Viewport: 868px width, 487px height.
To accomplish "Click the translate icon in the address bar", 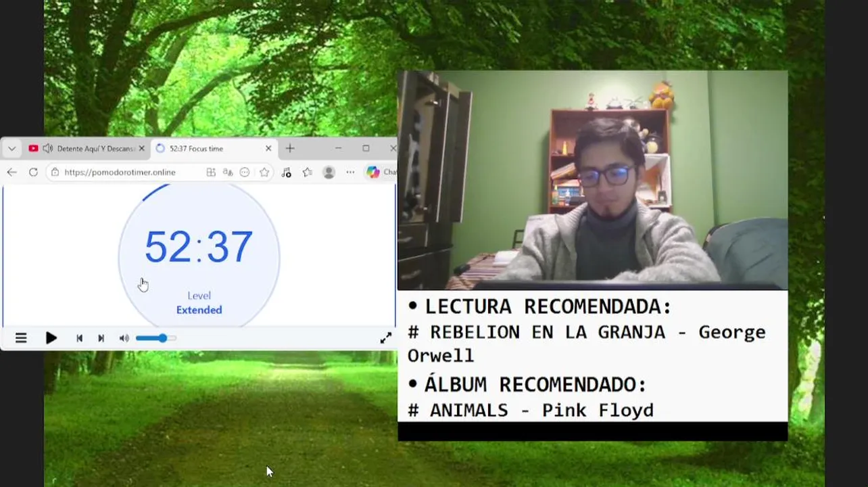I will 228,172.
